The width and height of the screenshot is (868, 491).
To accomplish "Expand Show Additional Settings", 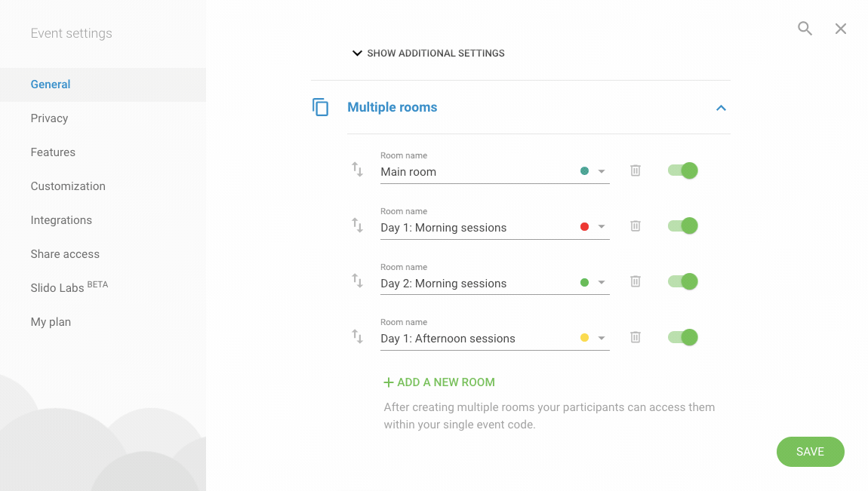I will tap(429, 53).
